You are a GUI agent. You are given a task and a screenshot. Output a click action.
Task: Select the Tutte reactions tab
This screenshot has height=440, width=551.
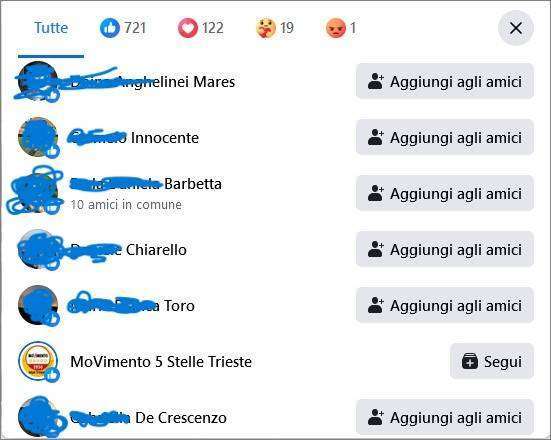(51, 28)
